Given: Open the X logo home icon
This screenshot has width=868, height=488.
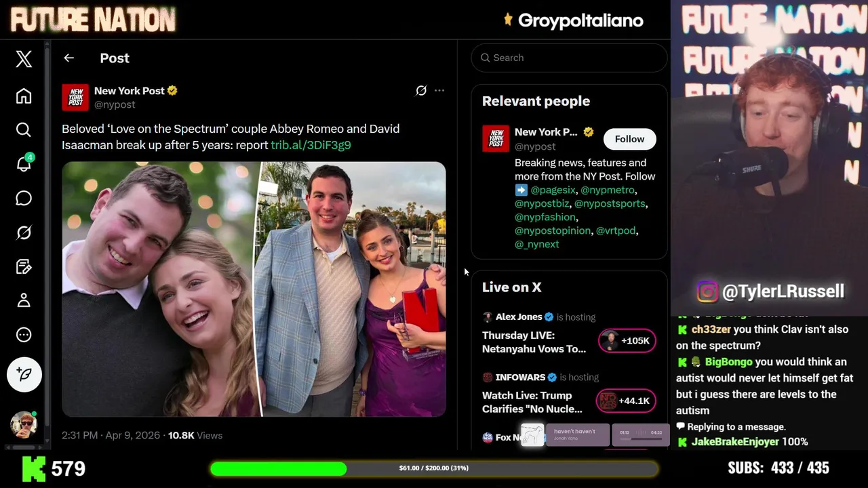Looking at the screenshot, I should click(x=24, y=59).
